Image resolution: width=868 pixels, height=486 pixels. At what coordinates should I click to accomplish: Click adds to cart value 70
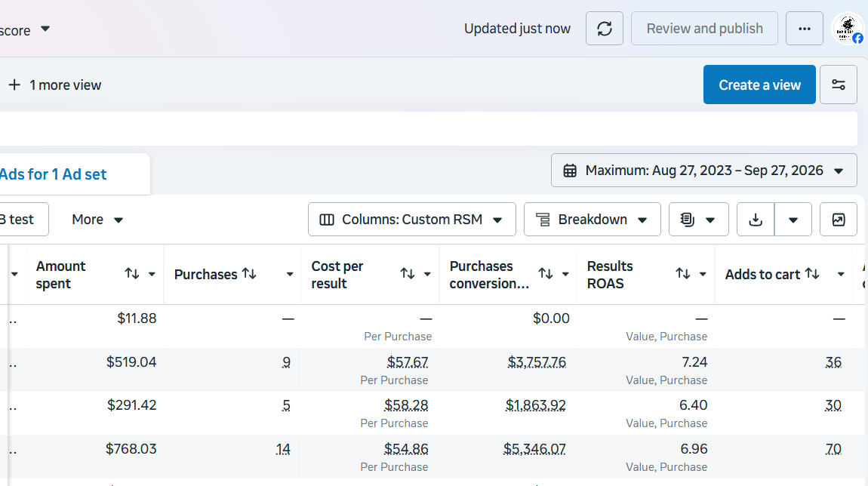click(834, 449)
